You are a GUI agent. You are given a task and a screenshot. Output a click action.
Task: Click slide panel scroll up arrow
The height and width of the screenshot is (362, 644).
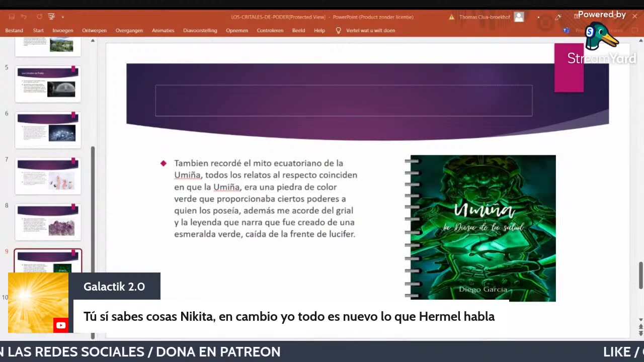(x=93, y=40)
